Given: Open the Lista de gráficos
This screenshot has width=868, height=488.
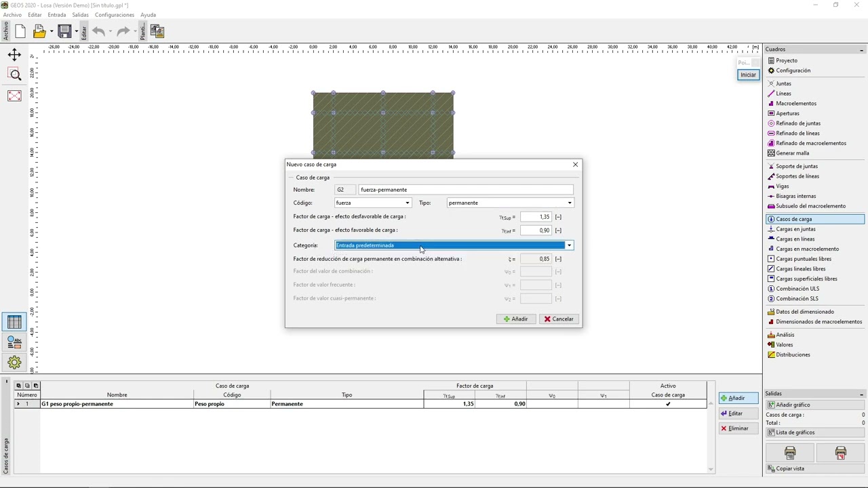Looking at the screenshot, I should click(x=815, y=432).
